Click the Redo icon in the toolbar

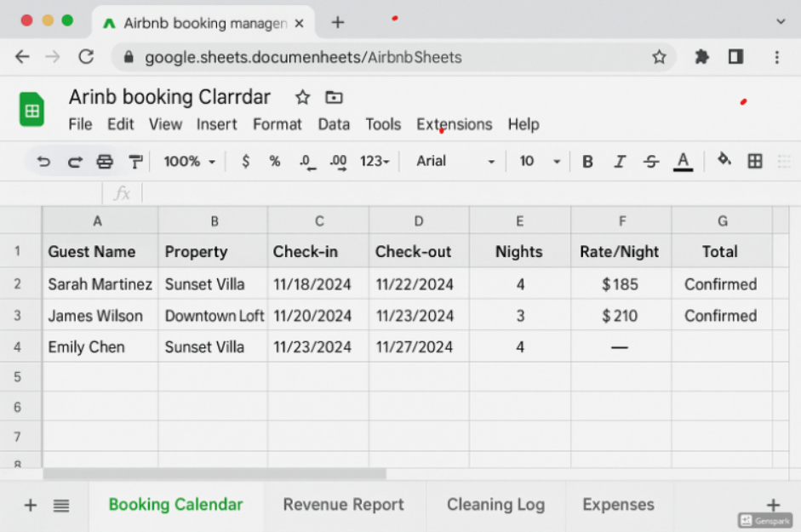tap(75, 162)
